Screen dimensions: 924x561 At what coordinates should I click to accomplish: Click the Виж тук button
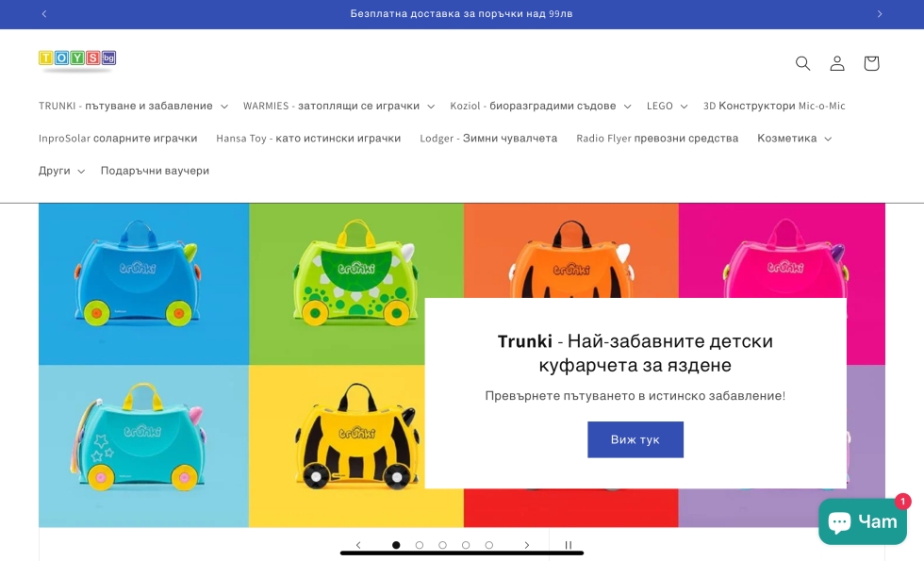[x=635, y=439]
